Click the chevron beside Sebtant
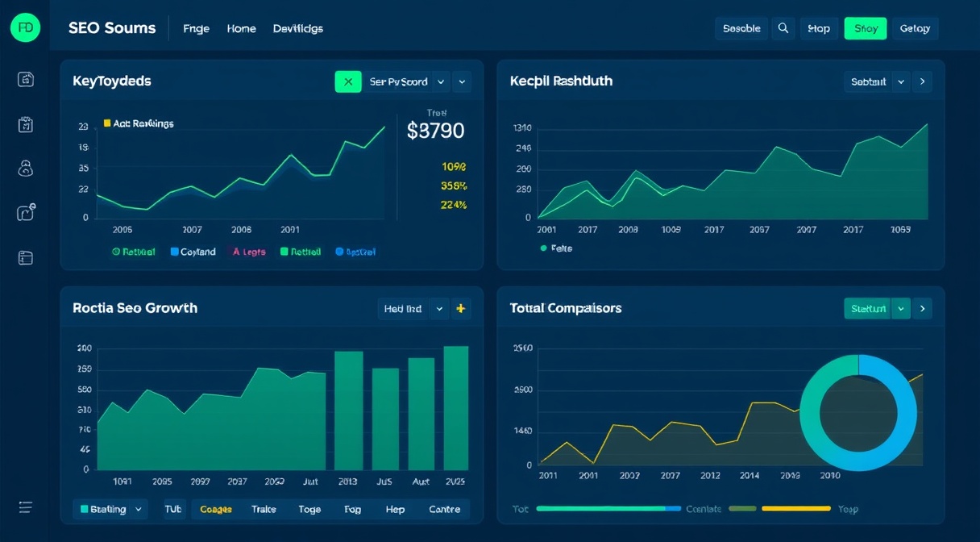 click(x=901, y=81)
